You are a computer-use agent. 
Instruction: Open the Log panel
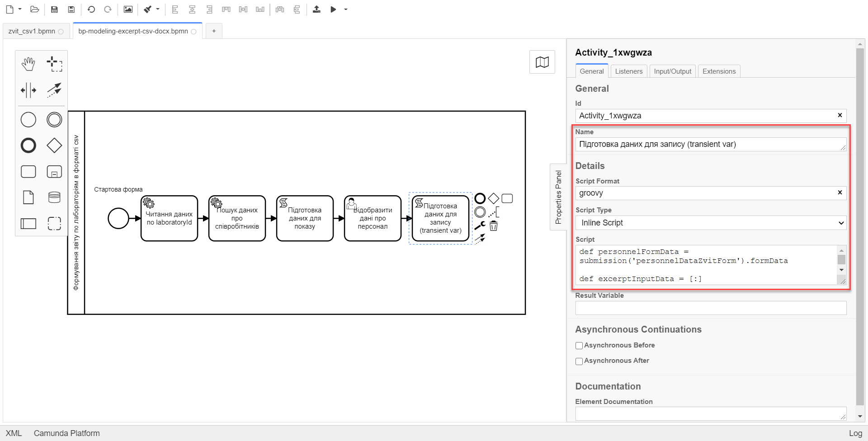pos(855,433)
